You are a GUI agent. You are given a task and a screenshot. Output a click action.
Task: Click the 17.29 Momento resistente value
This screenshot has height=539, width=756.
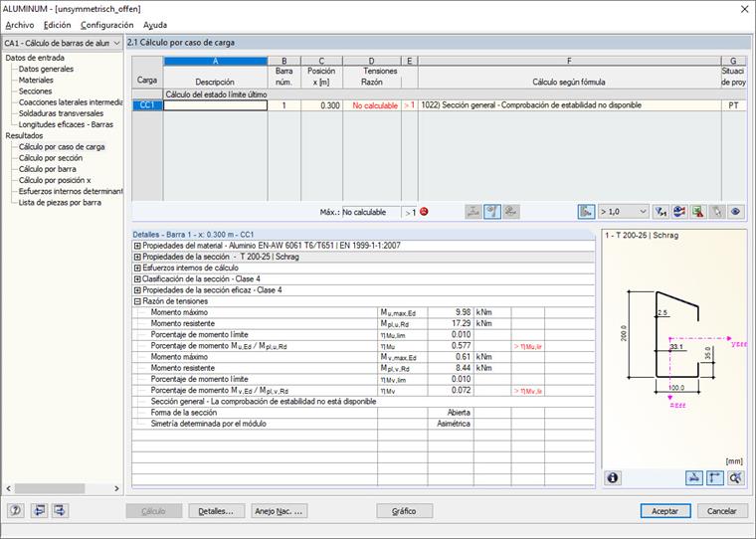(x=451, y=323)
